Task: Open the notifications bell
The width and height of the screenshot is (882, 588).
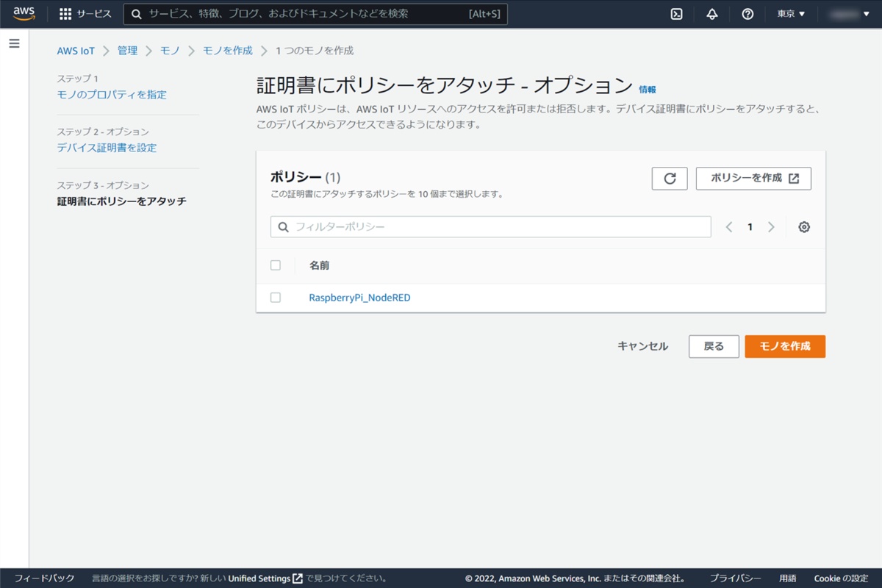Action: coord(712,14)
